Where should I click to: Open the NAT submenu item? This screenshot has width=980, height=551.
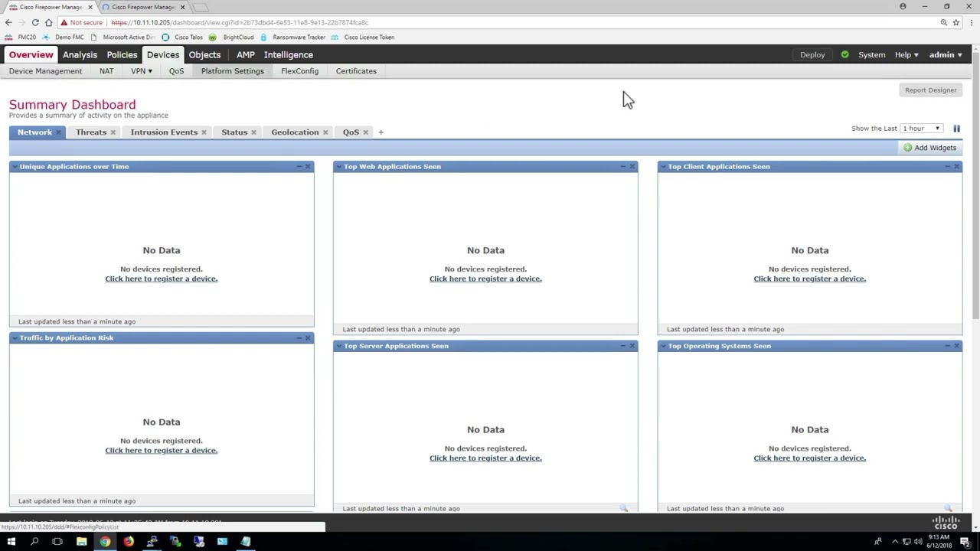point(106,71)
